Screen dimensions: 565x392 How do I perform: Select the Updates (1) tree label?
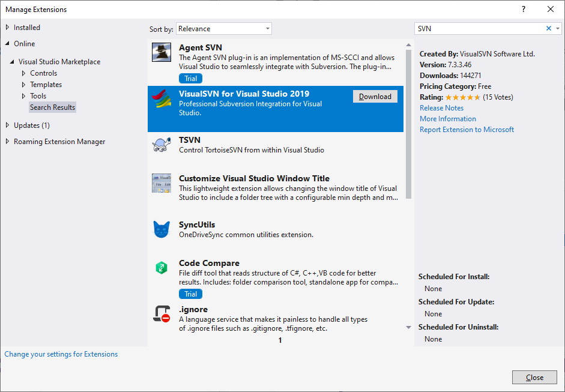click(32, 125)
